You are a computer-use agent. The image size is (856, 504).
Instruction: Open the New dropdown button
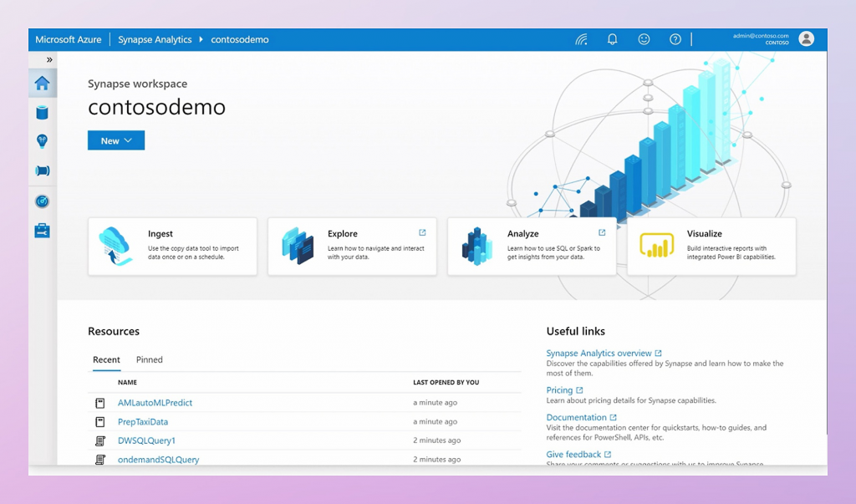(116, 140)
